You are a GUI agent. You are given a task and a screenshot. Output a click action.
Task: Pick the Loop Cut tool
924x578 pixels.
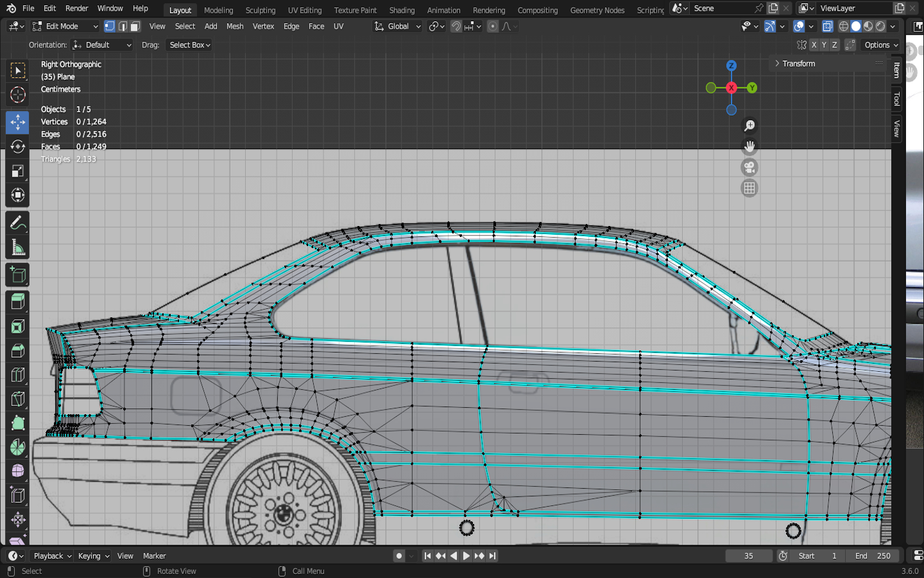(17, 374)
